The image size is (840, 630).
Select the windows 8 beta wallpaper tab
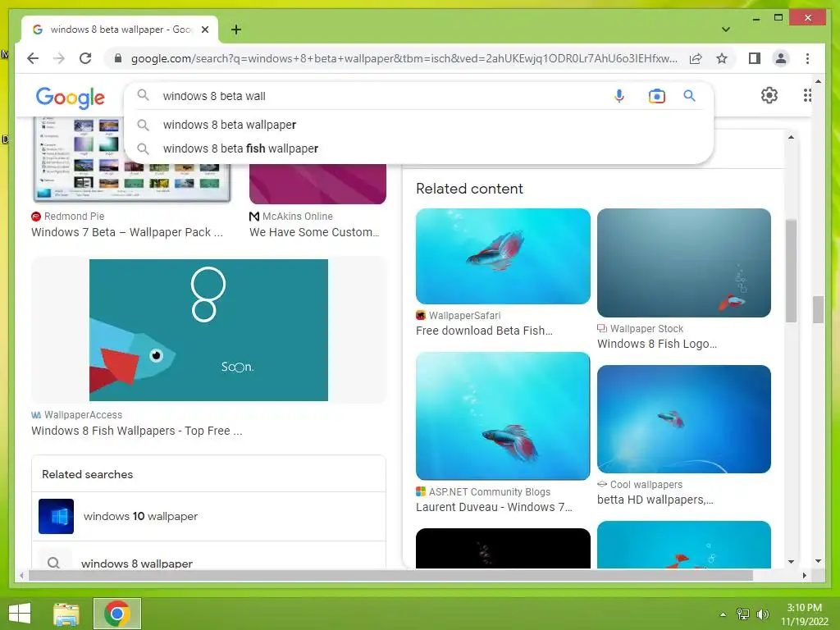coord(120,30)
